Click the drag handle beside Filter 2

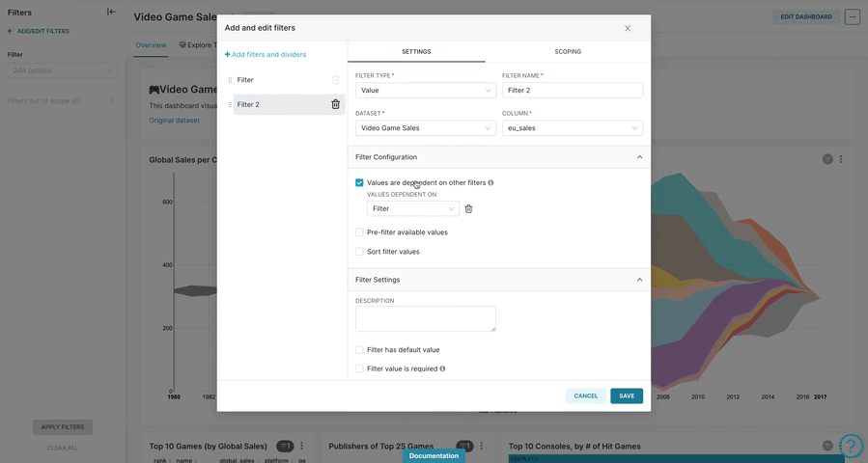(x=230, y=104)
